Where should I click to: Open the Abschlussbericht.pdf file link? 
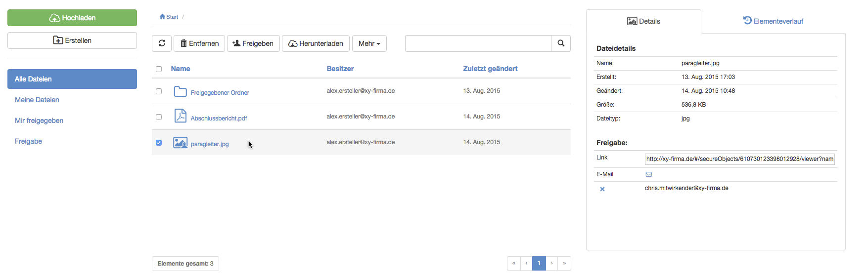point(219,118)
